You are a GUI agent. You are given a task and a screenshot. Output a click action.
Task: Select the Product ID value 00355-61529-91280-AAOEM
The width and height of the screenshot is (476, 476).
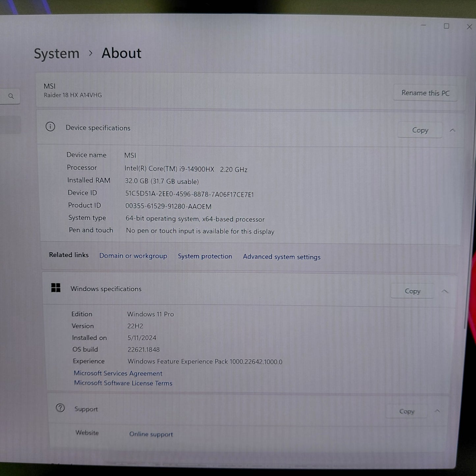tap(168, 207)
